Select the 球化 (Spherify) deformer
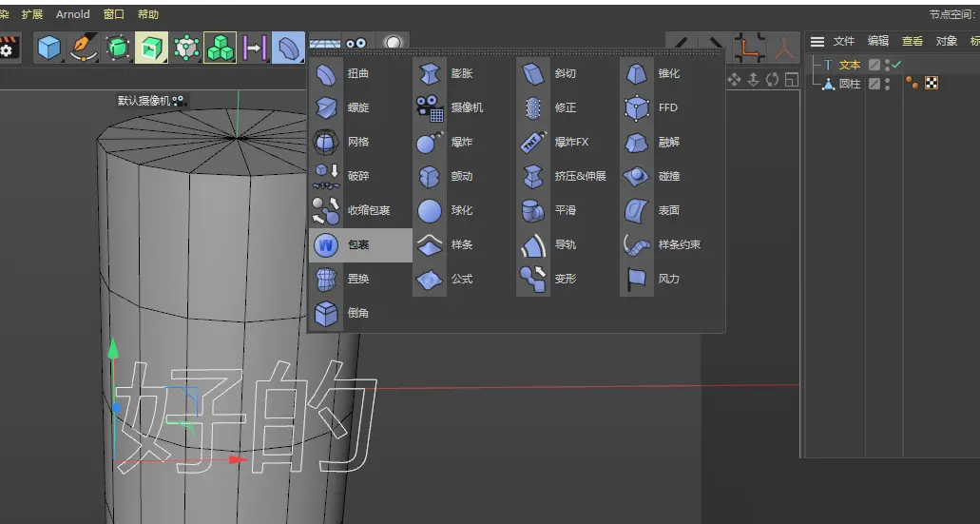 click(x=461, y=211)
